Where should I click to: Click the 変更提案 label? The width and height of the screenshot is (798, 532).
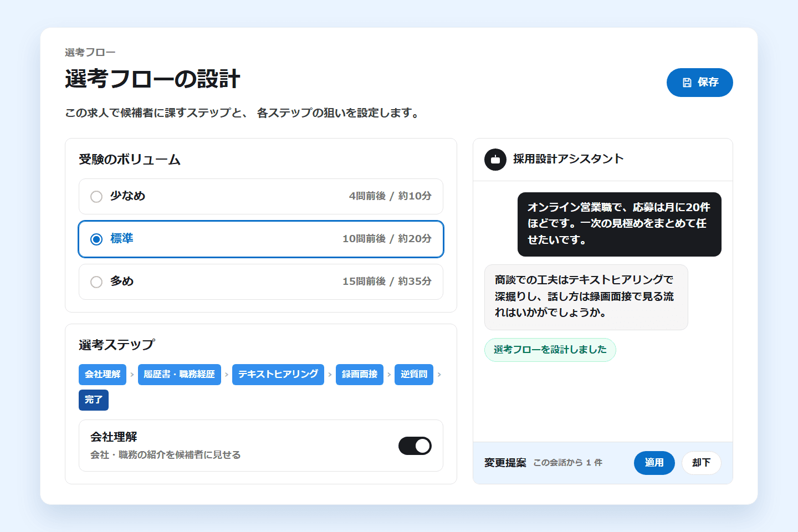[x=505, y=463]
